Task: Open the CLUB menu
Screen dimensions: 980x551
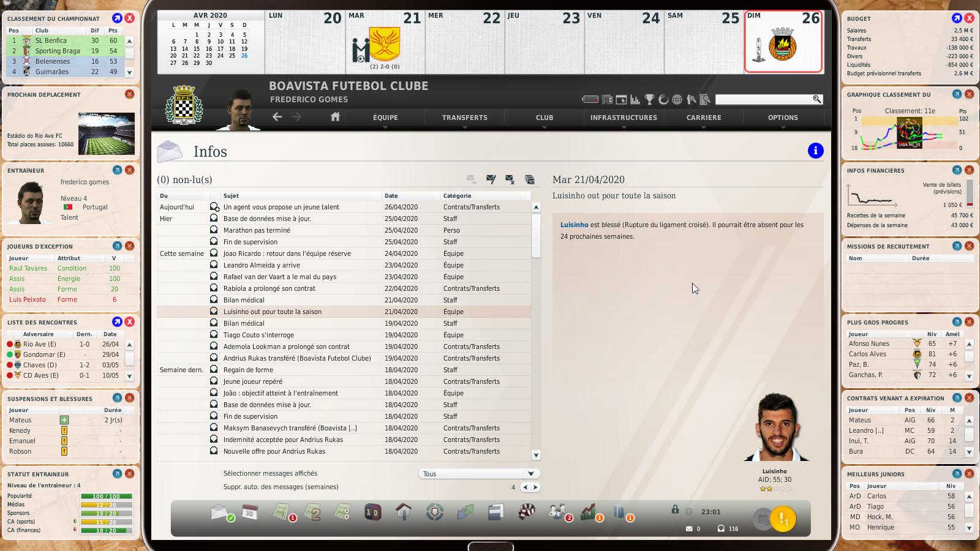Action: (x=545, y=118)
